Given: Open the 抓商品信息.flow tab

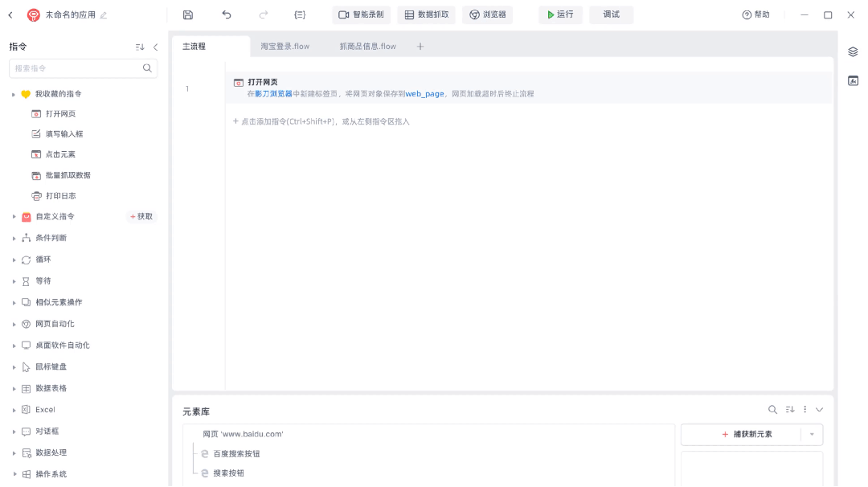Looking at the screenshot, I should [367, 47].
